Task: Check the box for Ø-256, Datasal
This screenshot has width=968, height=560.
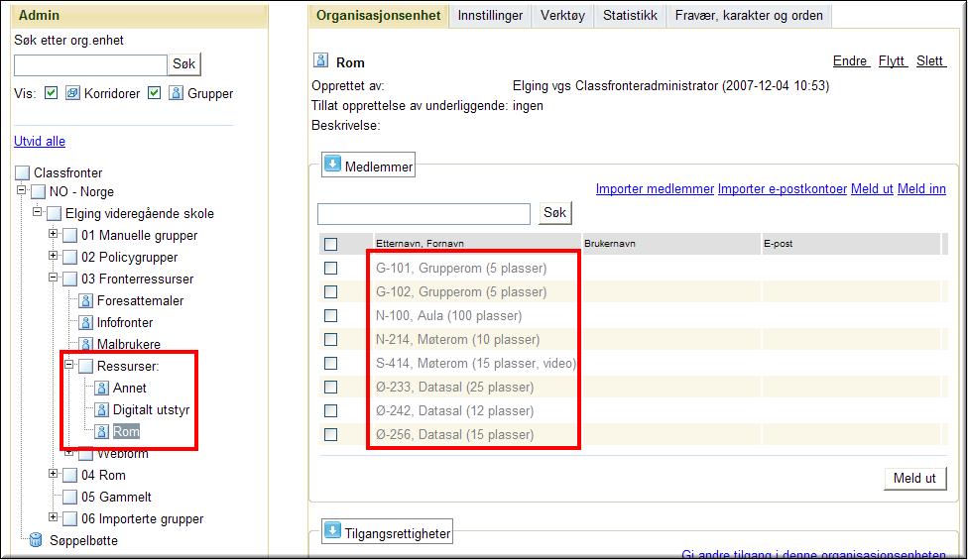Action: click(x=331, y=434)
